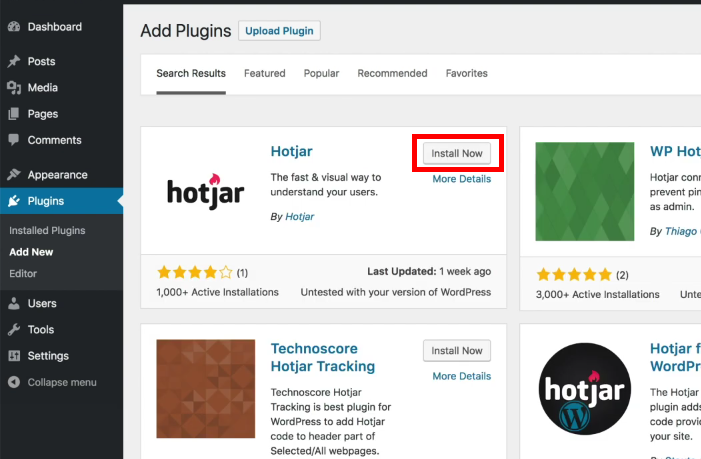This screenshot has height=459, width=701.
Task: Click 'Last Updated: 1 week ago' text
Action: point(429,272)
